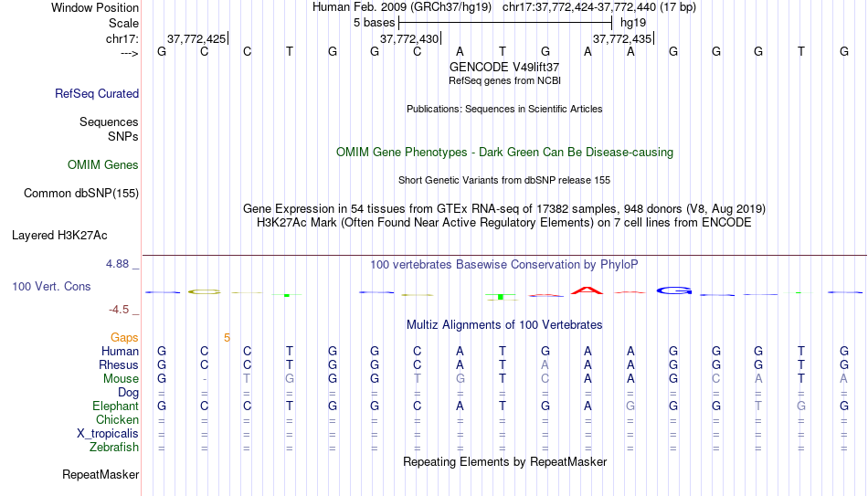This screenshot has width=868, height=496.
Task: Click the sequence direction arrow --->
Action: coord(130,53)
